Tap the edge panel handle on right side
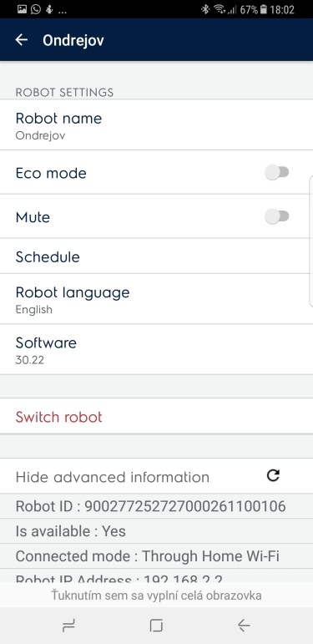The width and height of the screenshot is (313, 644). 310,241
